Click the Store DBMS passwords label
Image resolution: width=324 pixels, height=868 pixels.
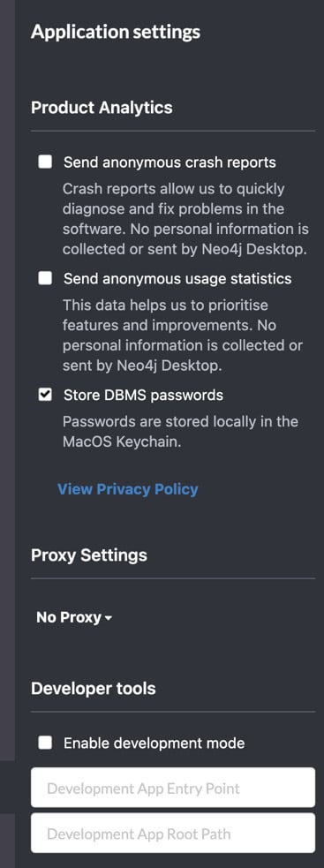click(143, 395)
